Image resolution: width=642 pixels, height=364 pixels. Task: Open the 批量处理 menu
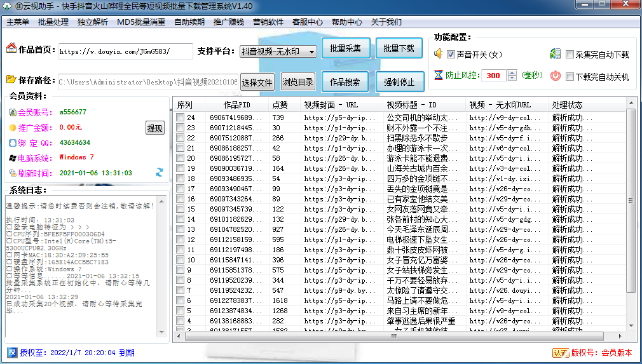point(53,22)
